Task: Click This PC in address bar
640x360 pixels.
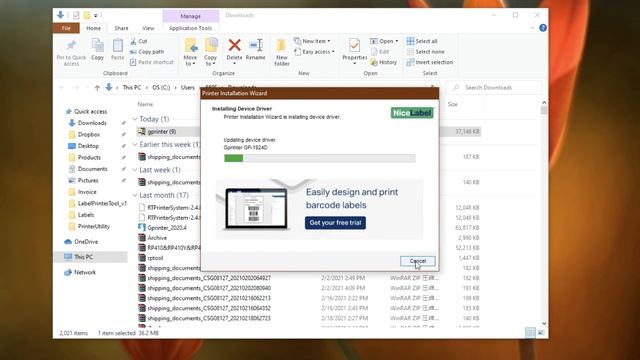Action: (132, 88)
